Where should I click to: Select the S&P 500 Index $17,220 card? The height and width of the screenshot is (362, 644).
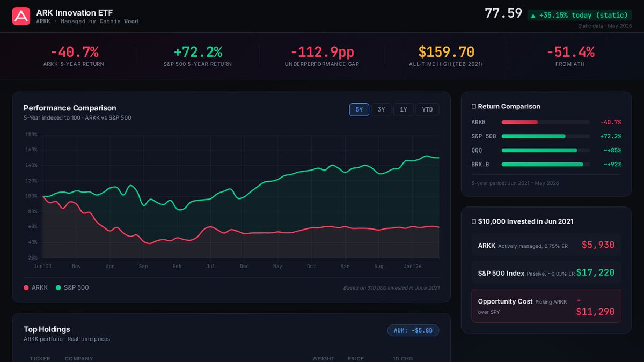click(x=546, y=272)
